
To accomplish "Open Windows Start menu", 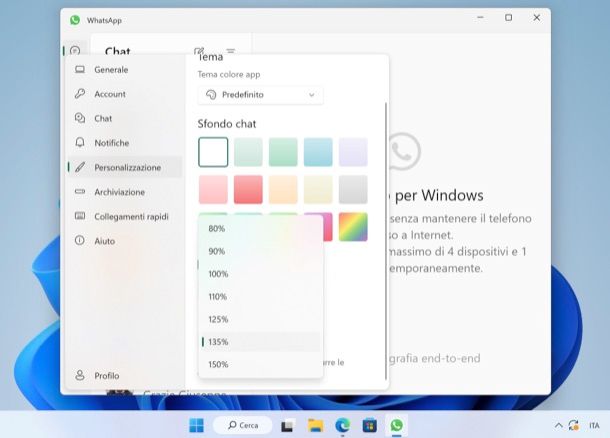I will [196, 425].
